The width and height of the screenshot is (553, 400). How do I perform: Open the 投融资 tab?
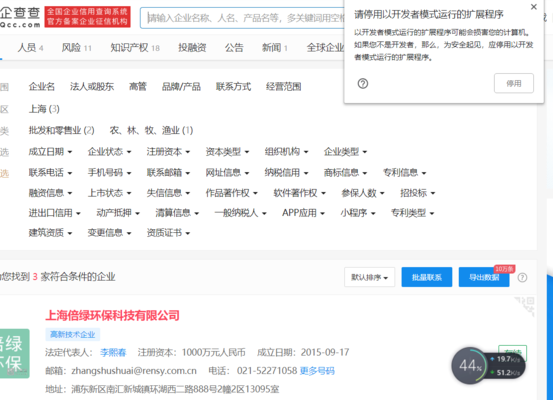point(192,48)
